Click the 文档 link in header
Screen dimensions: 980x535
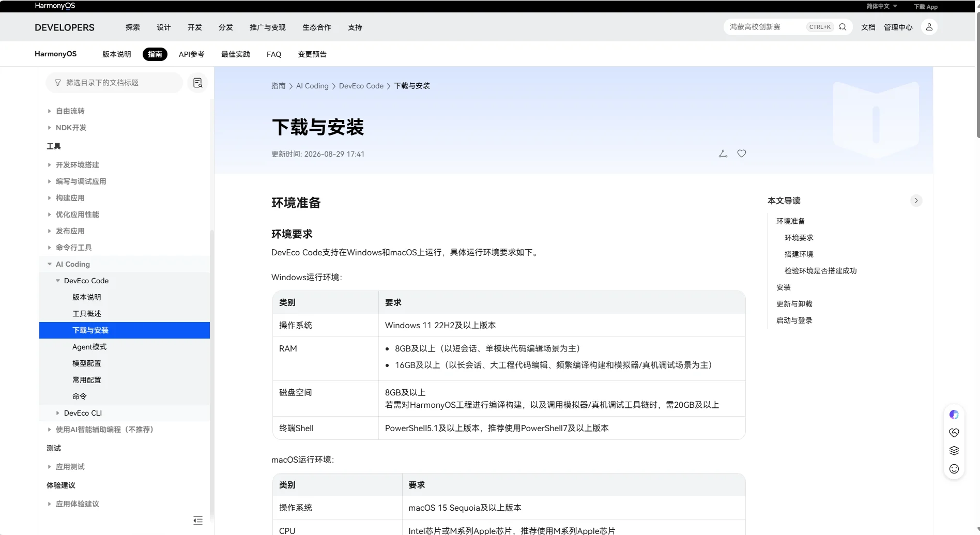[868, 27]
